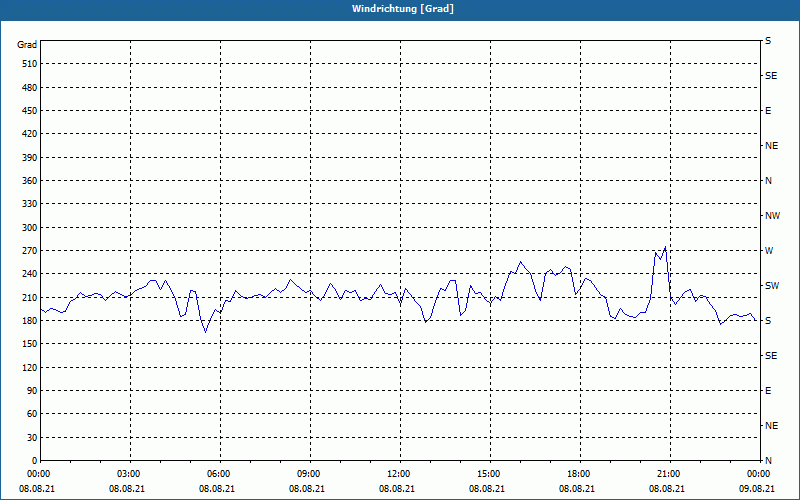Select the '12:00' time axis label

coord(397,474)
